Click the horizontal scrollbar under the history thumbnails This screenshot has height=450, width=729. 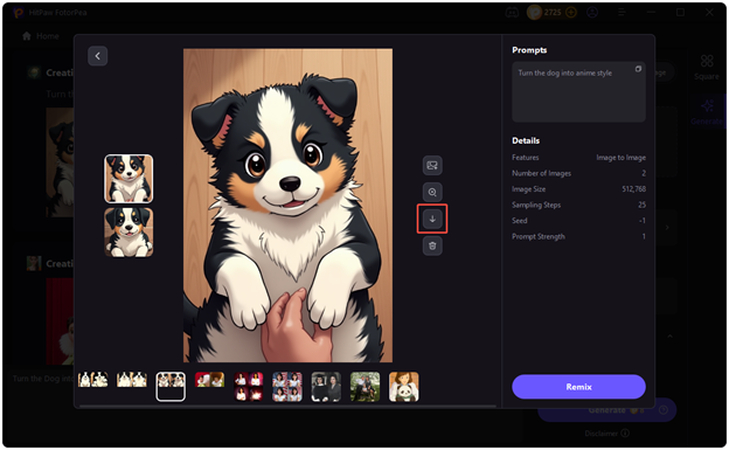(x=287, y=406)
